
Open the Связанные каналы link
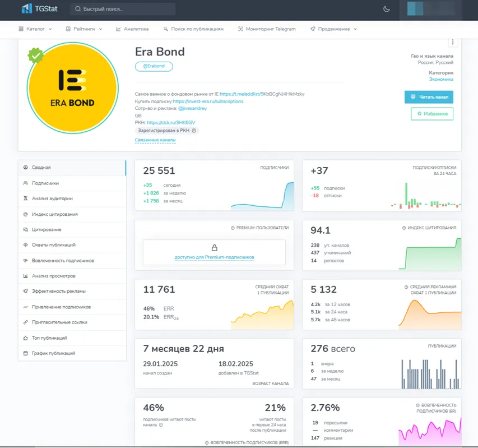155,140
